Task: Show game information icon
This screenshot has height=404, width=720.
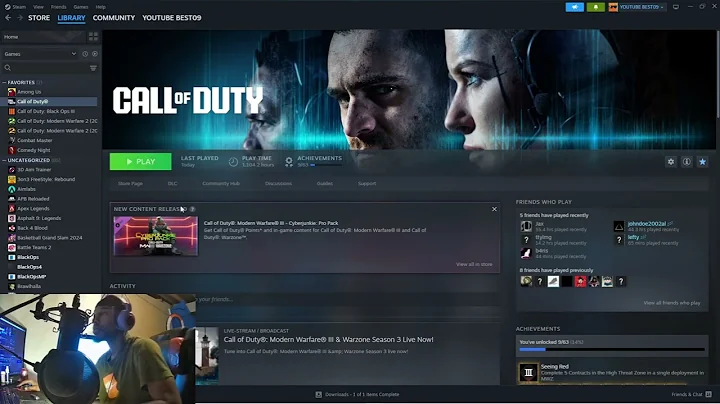Action: point(686,162)
